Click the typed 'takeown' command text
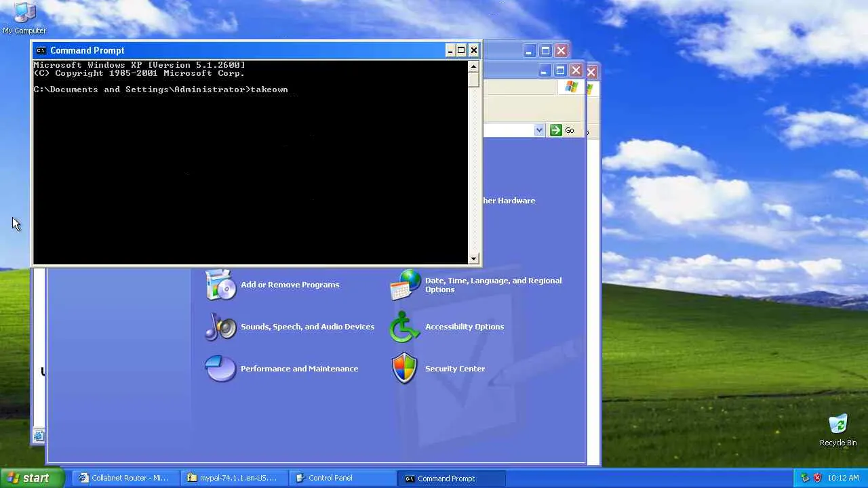 [269, 89]
